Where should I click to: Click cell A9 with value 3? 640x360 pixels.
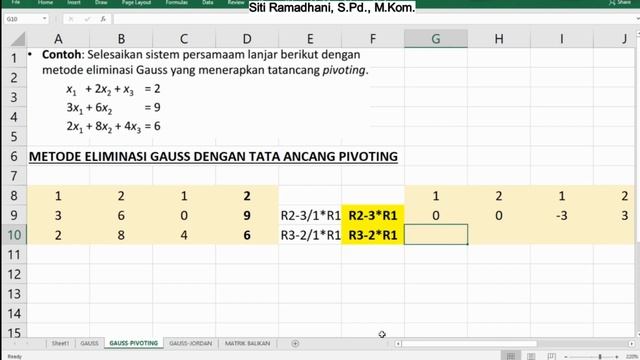(x=58, y=215)
